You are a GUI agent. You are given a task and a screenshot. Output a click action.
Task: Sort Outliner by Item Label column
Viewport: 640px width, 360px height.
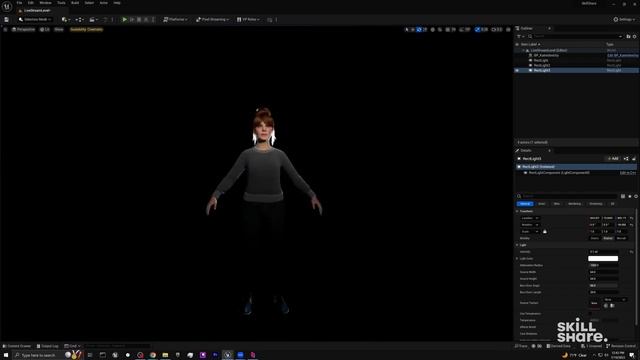530,44
